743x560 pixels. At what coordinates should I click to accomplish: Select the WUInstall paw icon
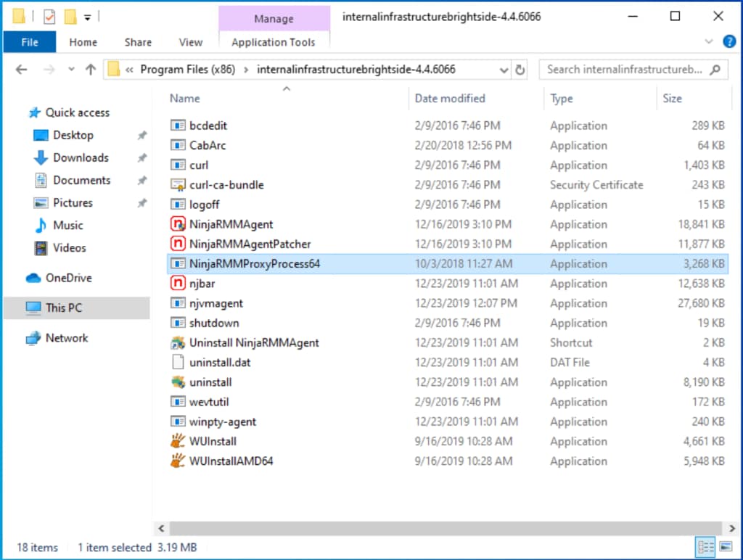(x=178, y=441)
